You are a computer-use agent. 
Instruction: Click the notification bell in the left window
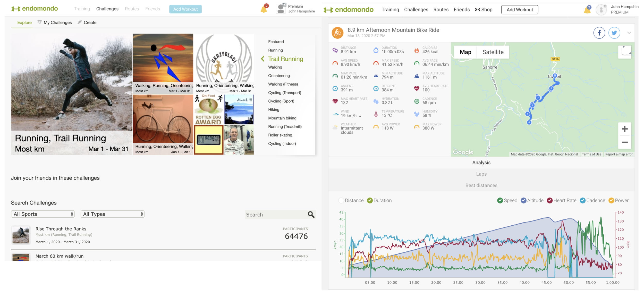click(x=264, y=9)
